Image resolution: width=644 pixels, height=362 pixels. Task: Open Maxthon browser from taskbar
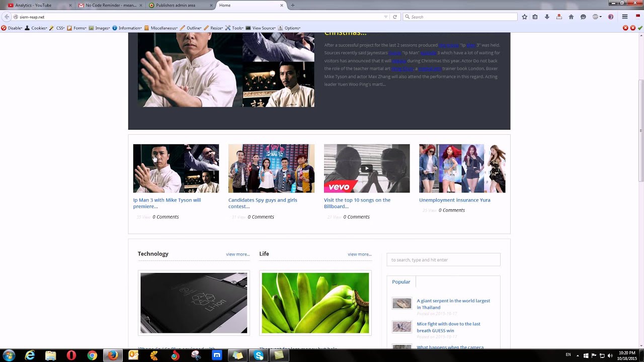[x=217, y=355]
